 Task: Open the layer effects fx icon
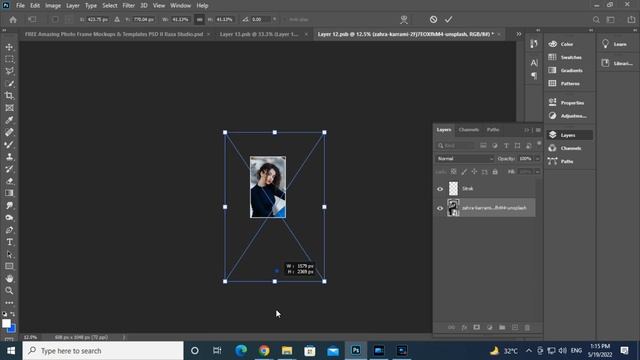tap(464, 327)
